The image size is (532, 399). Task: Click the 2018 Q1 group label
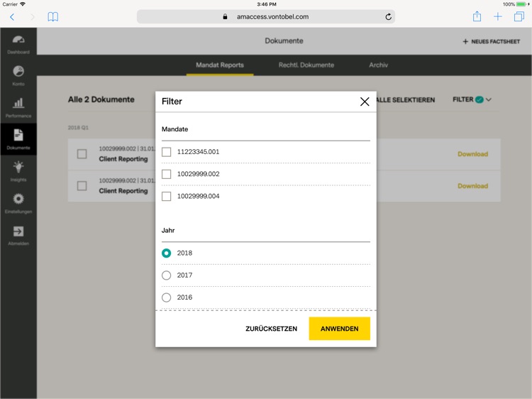[x=78, y=128]
